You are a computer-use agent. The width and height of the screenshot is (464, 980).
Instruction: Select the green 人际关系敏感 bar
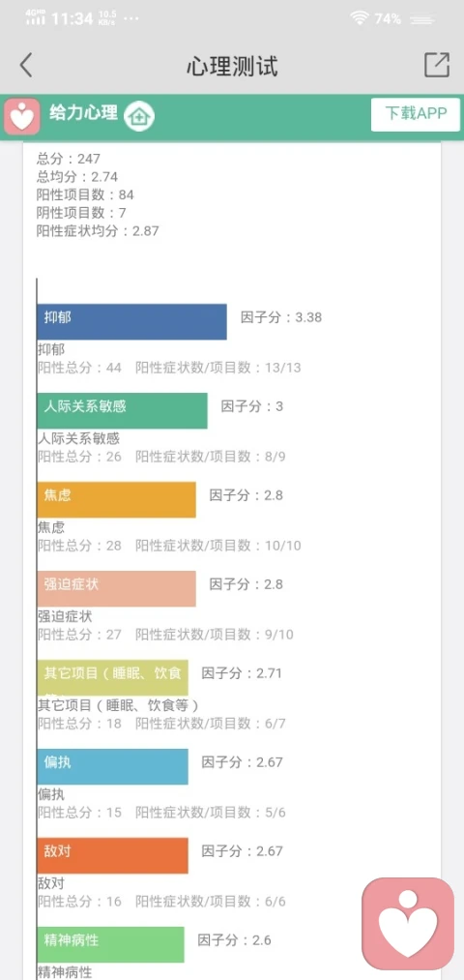point(122,410)
